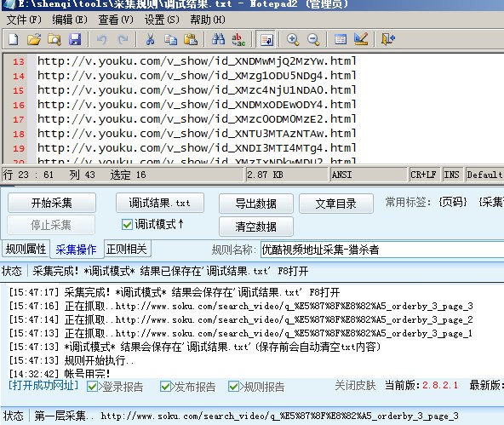Switch to the 采集操作 tab
504x425 pixels.
pos(76,250)
